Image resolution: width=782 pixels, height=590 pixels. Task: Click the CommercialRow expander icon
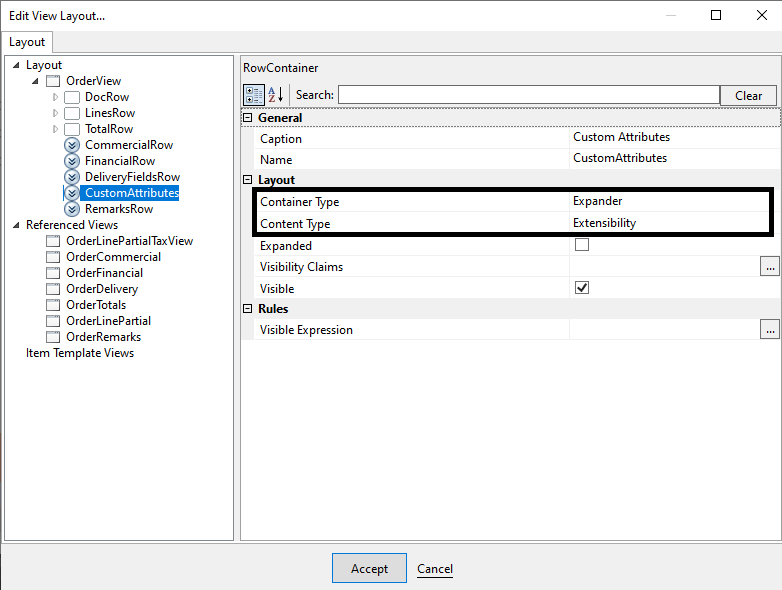click(x=72, y=145)
